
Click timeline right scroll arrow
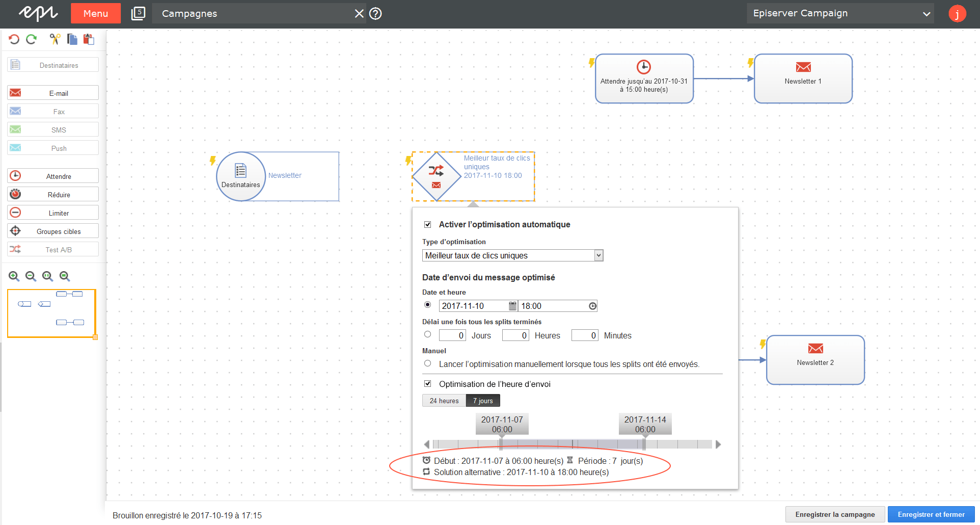(718, 444)
